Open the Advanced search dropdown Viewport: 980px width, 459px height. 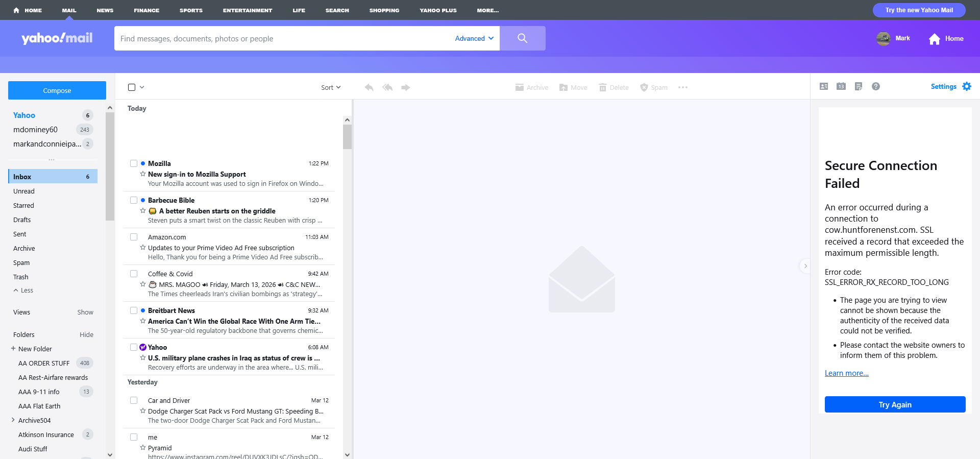coord(474,38)
